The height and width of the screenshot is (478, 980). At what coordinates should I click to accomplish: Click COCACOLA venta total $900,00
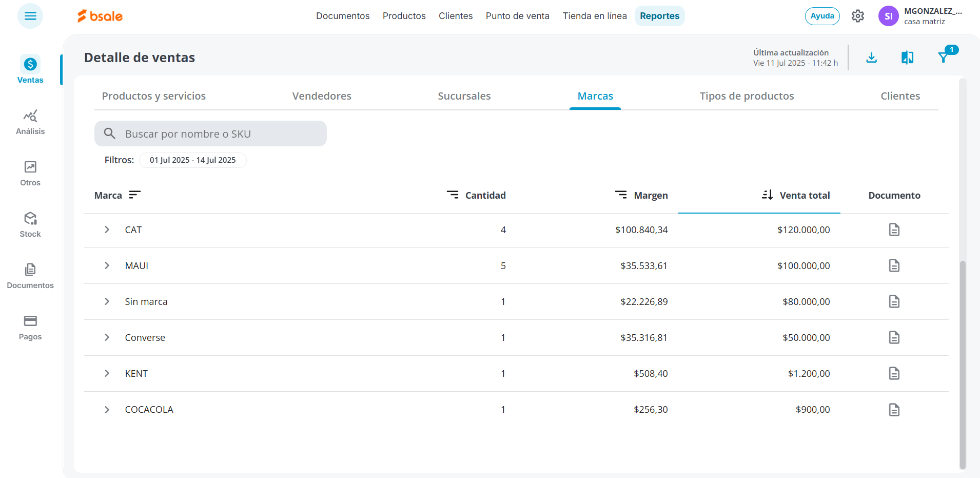click(x=813, y=410)
